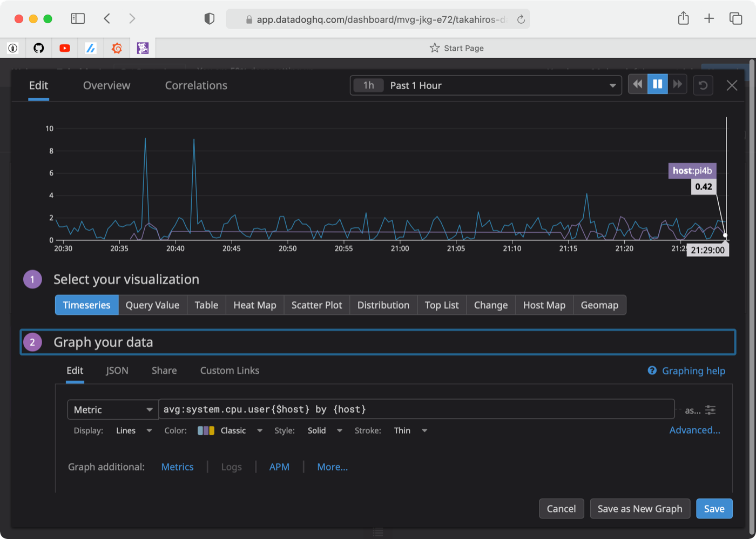
Task: Click the metric query input field
Action: 416,409
